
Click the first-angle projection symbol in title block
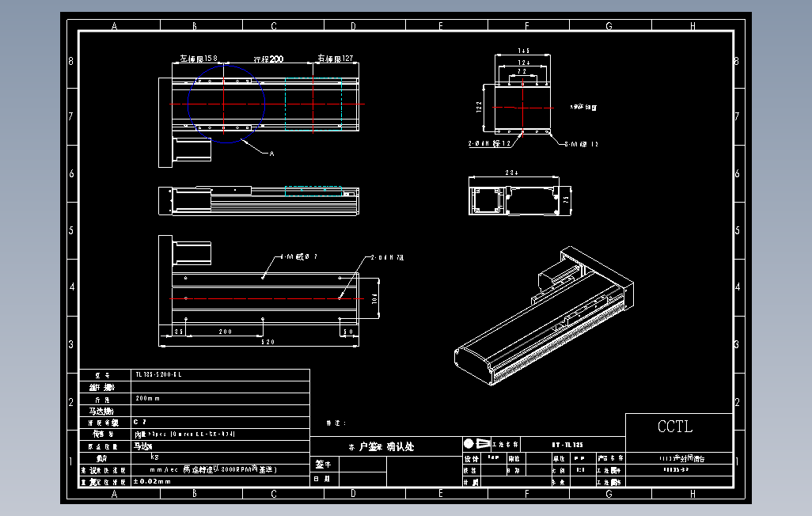point(476,443)
